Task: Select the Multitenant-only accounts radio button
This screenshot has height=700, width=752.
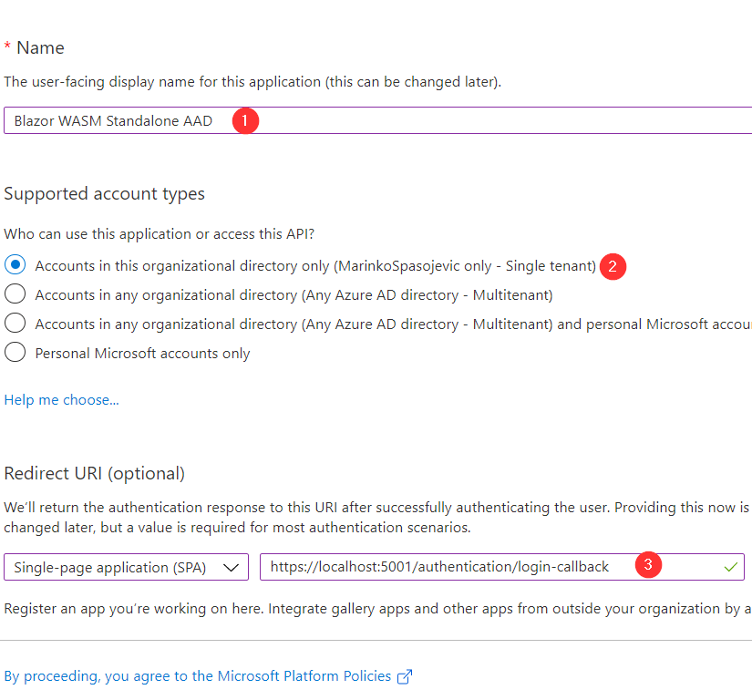Action: (15, 294)
